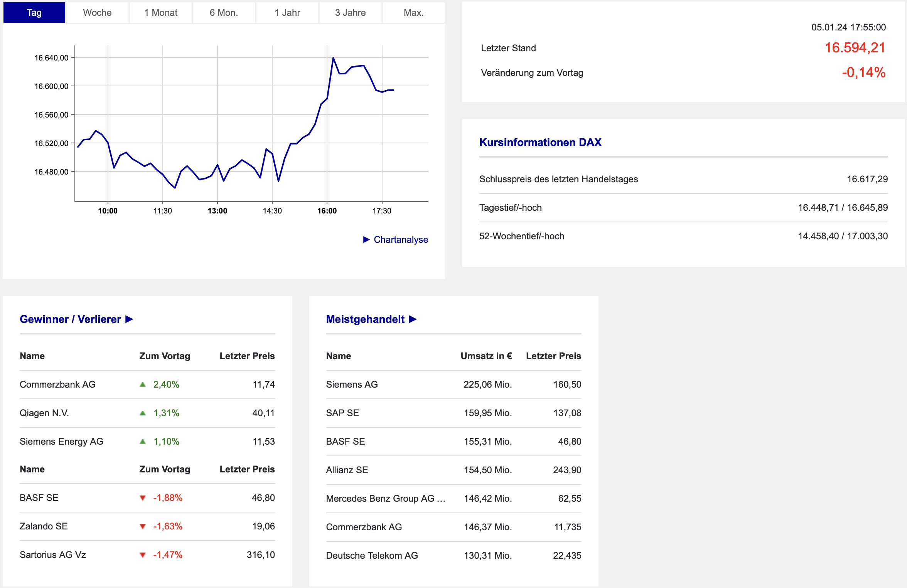Click green up arrow beside Commerzbank AG
This screenshot has height=588, width=907.
point(143,385)
